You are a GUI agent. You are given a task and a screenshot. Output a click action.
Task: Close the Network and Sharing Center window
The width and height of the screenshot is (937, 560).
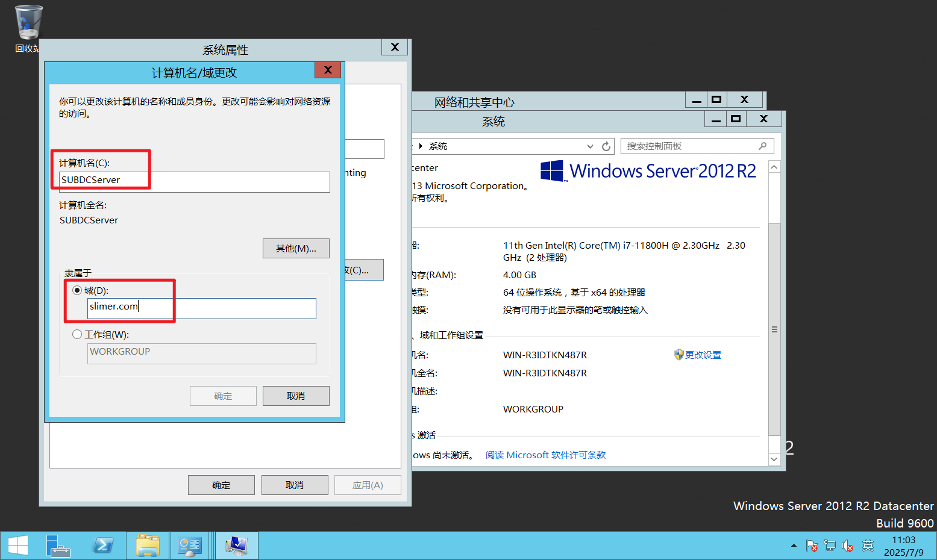point(744,99)
